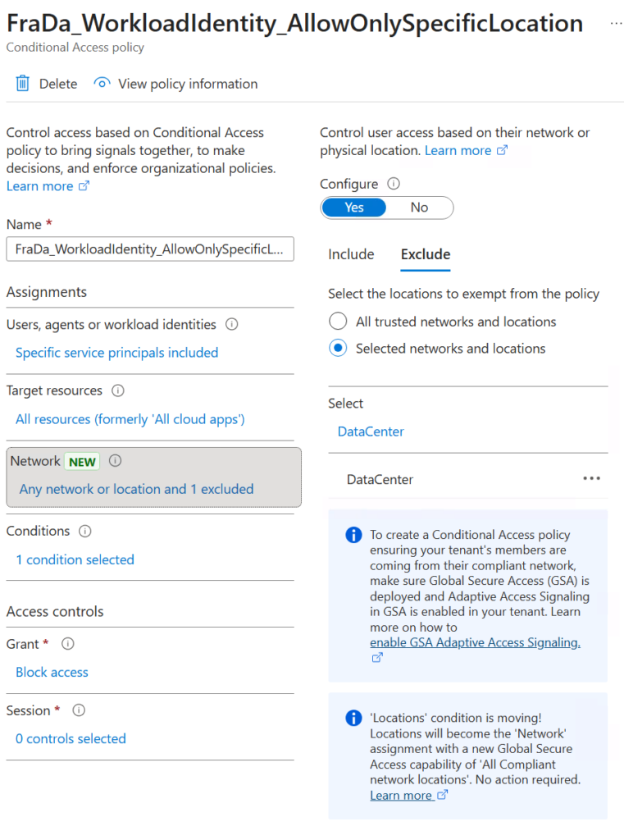This screenshot has width=624, height=840.
Task: Expand the 1 condition selected settings
Action: pos(75,559)
